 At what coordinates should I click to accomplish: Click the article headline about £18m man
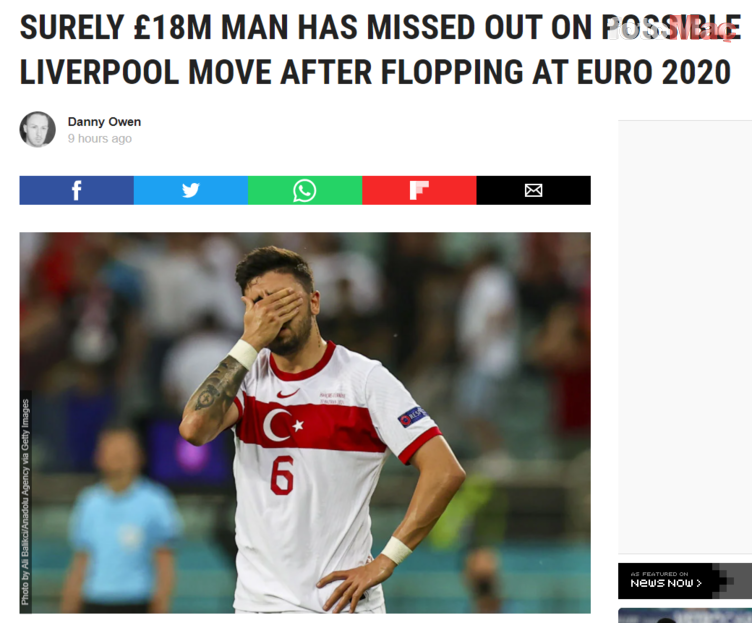[x=379, y=50]
